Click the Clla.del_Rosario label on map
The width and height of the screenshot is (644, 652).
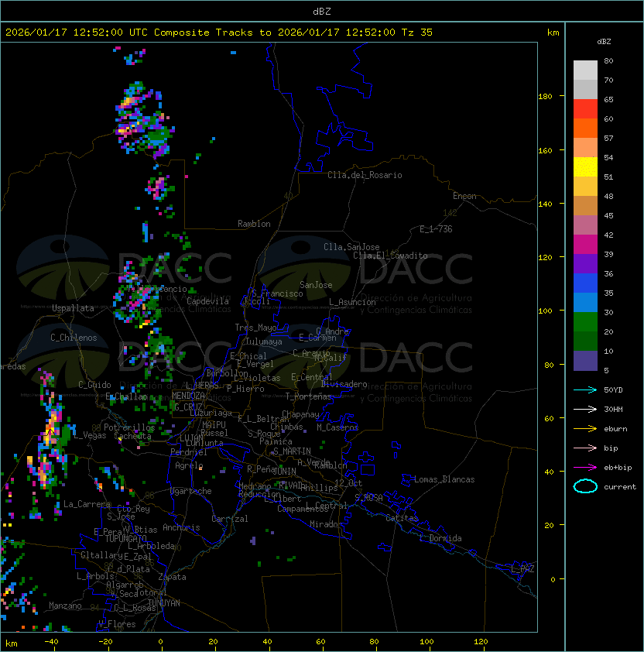tap(365, 175)
